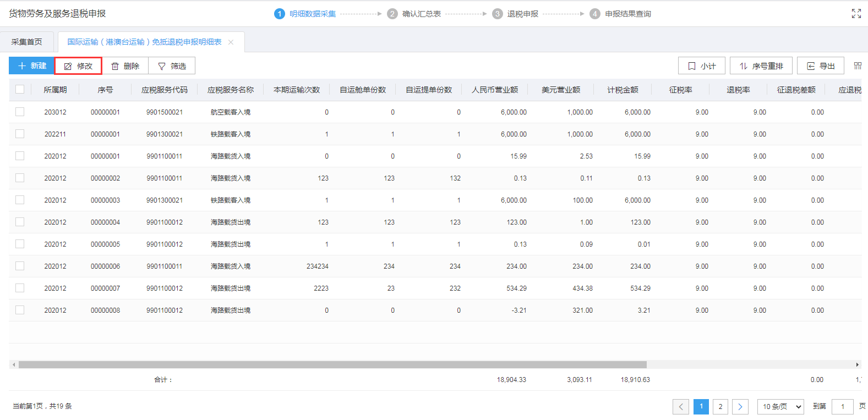Open the 筛选 filter option
868x420 pixels.
(172, 66)
